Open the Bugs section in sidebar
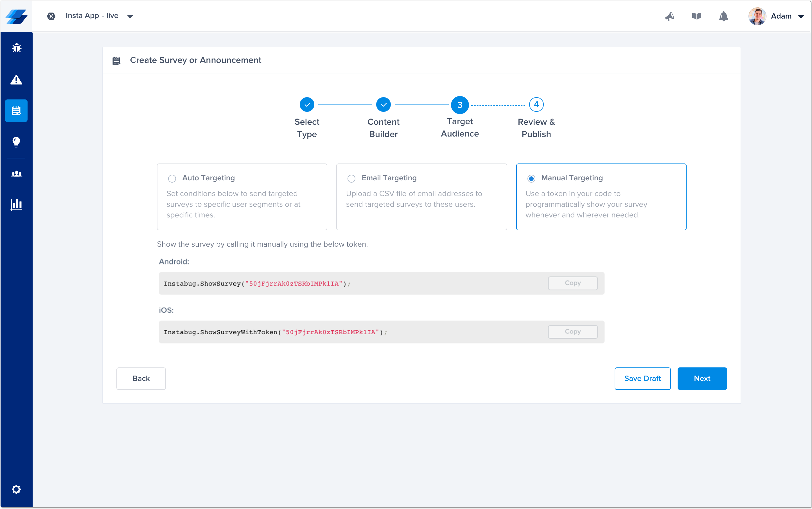 click(16, 48)
